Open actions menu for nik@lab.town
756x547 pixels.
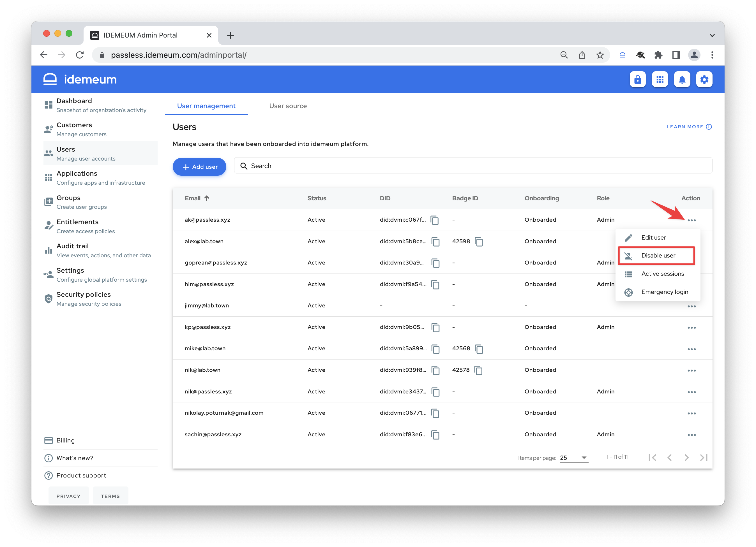pos(691,370)
